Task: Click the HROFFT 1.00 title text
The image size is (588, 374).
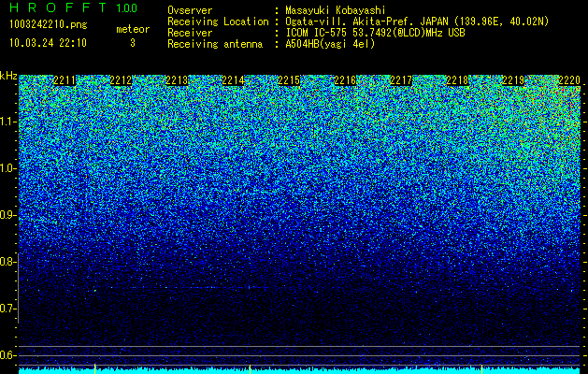Action: 74,7
